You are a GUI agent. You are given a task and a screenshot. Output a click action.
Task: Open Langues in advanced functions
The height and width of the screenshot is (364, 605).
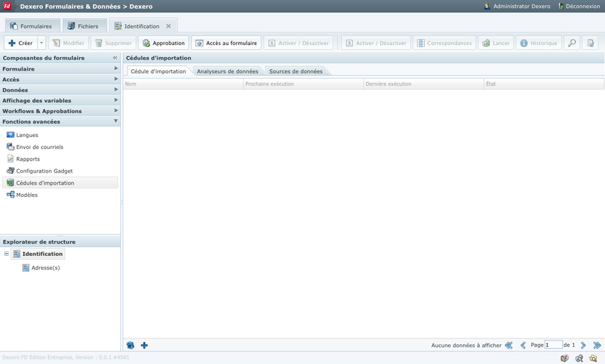tap(27, 135)
